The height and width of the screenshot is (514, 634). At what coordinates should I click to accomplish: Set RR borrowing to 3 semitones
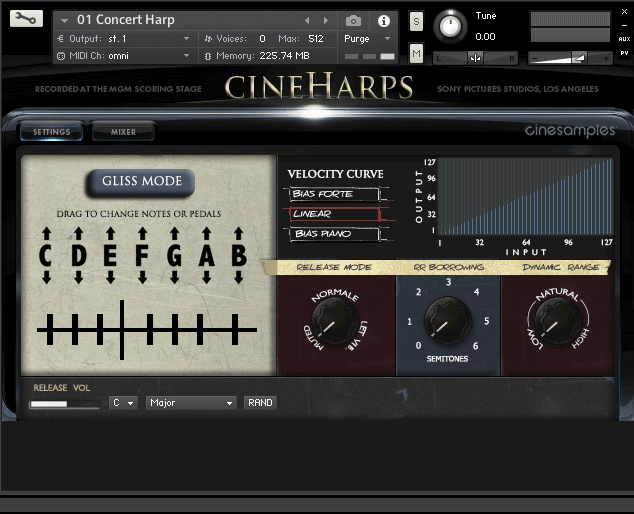point(448,282)
